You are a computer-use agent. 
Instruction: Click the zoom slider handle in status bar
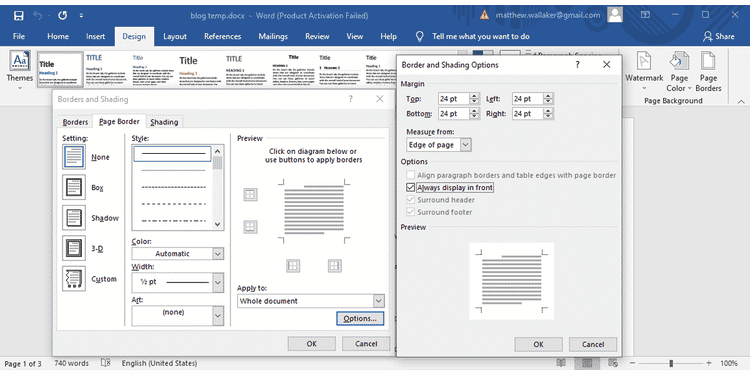point(671,363)
